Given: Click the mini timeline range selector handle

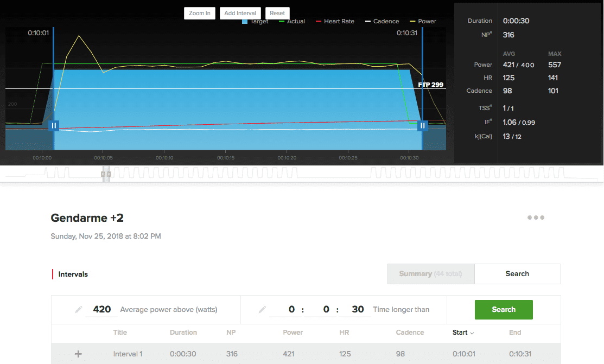Looking at the screenshot, I should (x=106, y=174).
